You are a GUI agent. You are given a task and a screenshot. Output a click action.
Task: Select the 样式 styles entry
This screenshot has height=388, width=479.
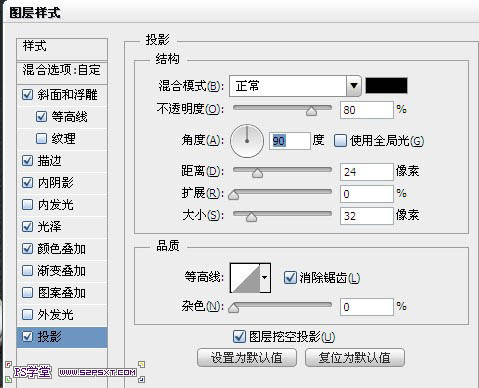coord(62,49)
